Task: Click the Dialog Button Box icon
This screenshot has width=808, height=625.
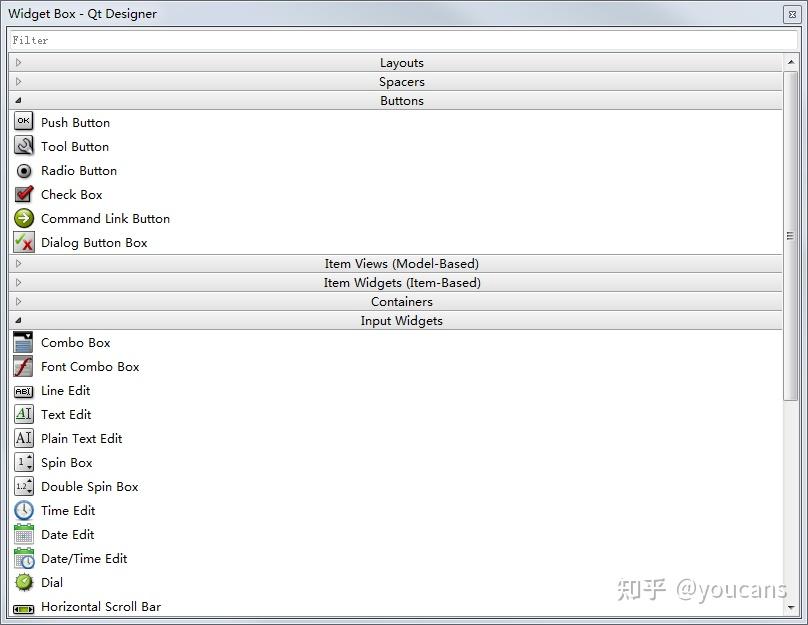Action: [24, 242]
